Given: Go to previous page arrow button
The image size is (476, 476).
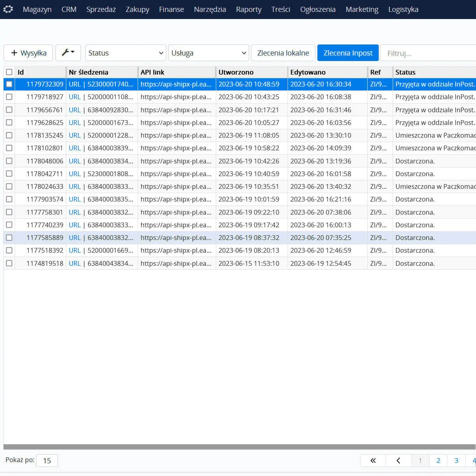Looking at the screenshot, I should click(398, 461).
